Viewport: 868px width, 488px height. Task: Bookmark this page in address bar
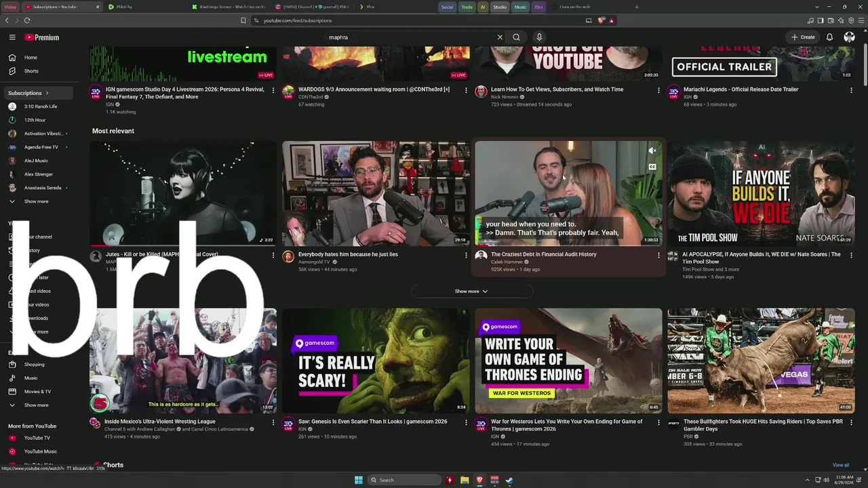click(243, 20)
